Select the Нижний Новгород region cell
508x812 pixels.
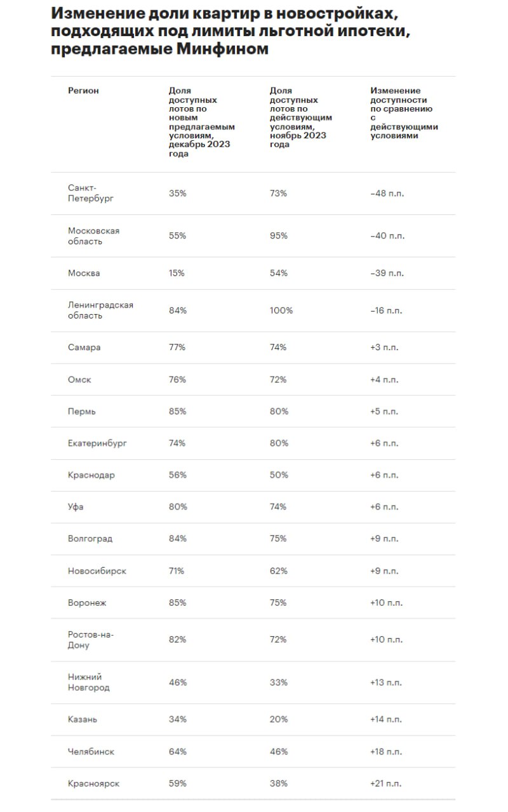[x=88, y=682]
